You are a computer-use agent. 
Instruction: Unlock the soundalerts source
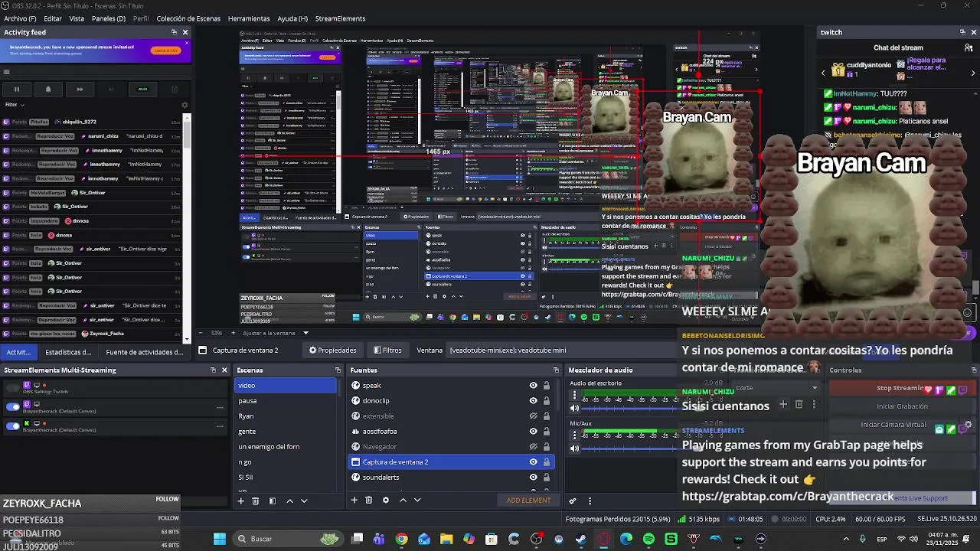(547, 478)
